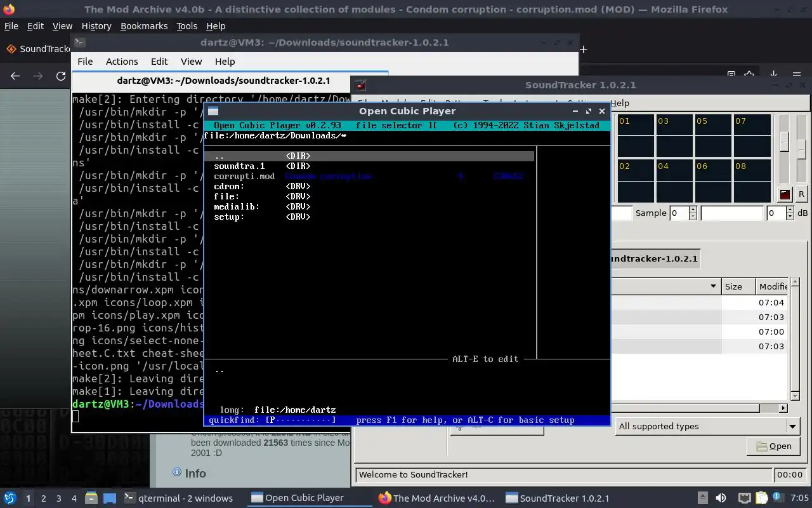The image size is (812, 508).
Task: Click the Open Cubic Player window icon
Action: coord(214,111)
